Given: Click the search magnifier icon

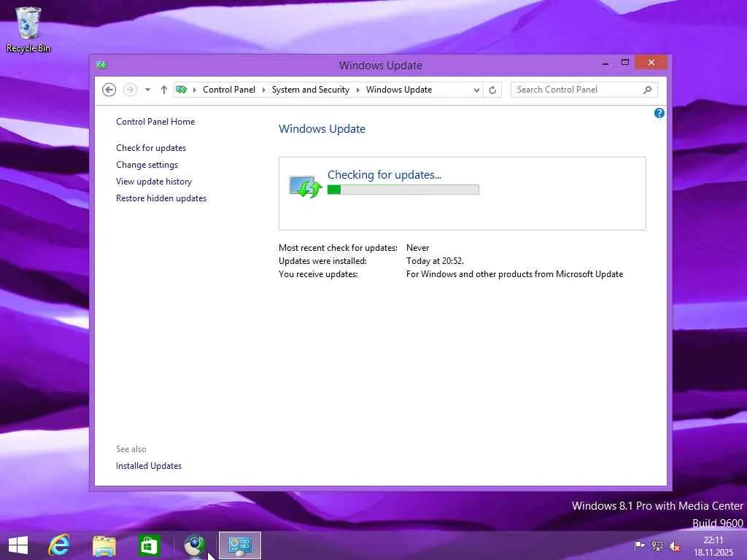Looking at the screenshot, I should point(648,90).
